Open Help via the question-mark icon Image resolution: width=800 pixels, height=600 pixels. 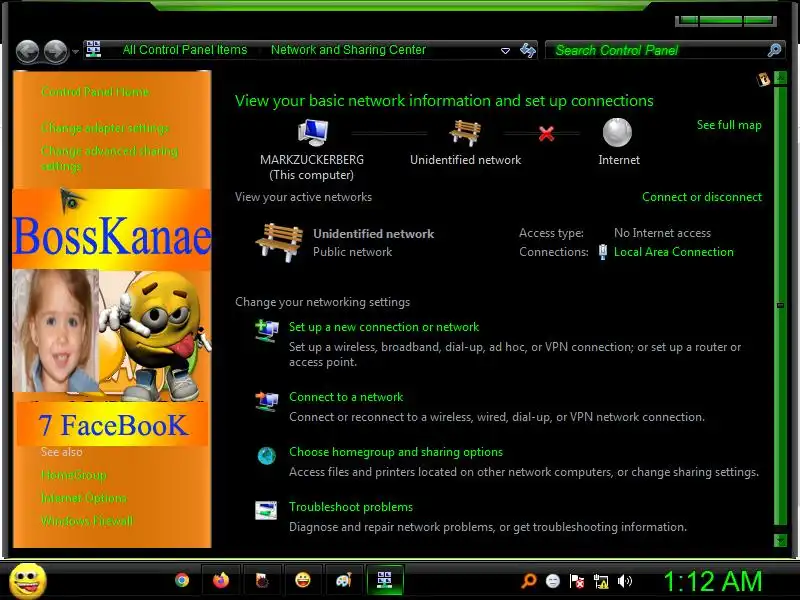tap(763, 79)
